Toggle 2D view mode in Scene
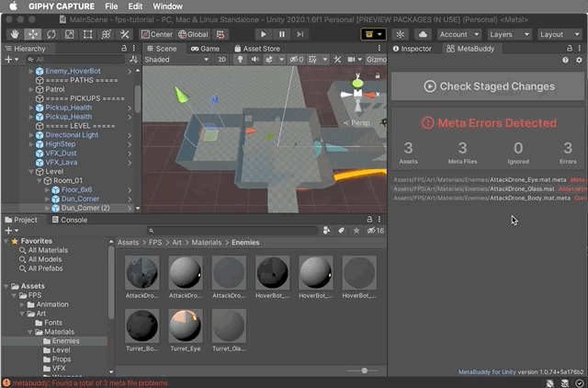The image size is (588, 388). (x=221, y=60)
